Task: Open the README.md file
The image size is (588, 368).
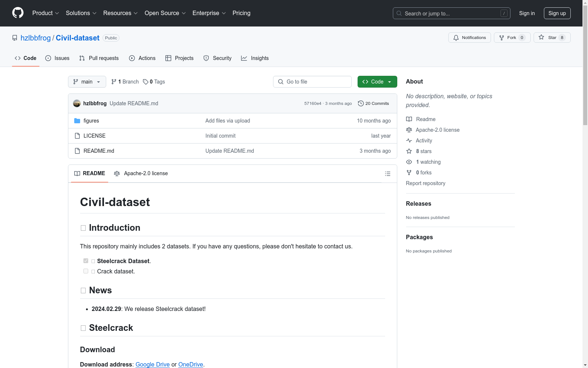Action: 99,151
